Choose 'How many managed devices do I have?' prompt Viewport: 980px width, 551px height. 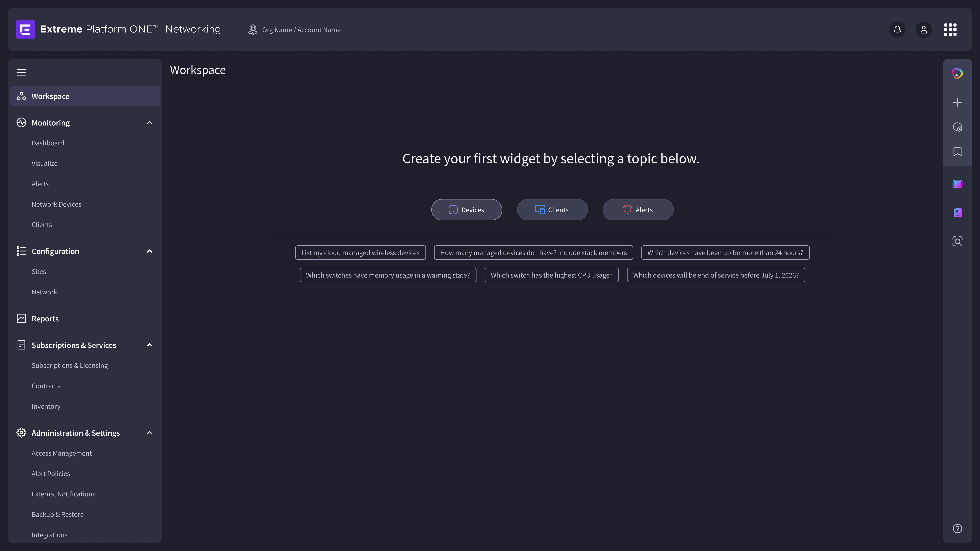[x=533, y=253]
